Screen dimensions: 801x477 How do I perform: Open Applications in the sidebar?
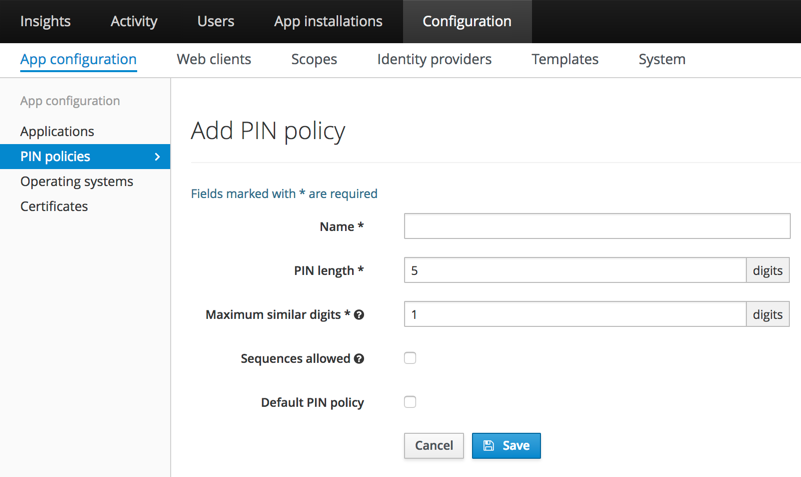57,131
